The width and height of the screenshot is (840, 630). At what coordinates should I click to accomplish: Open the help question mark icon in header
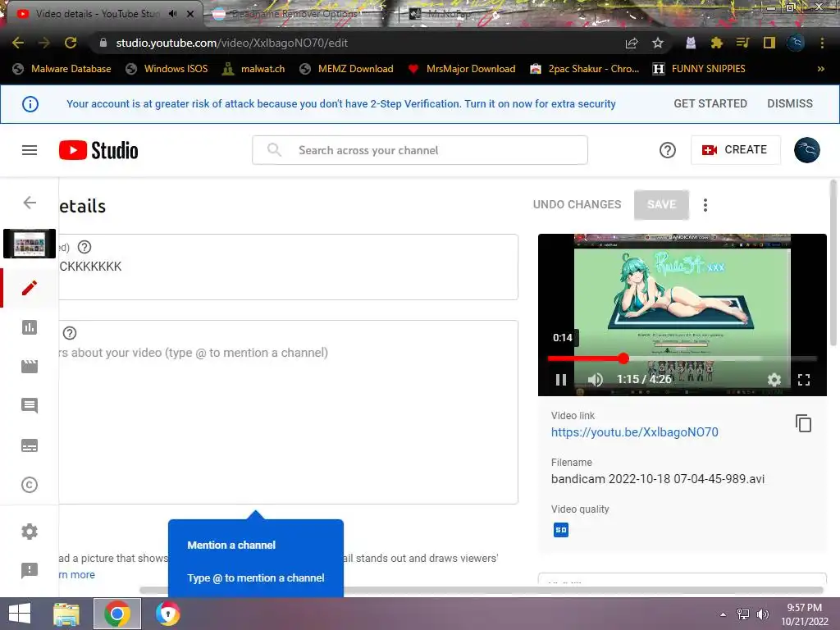(x=668, y=150)
